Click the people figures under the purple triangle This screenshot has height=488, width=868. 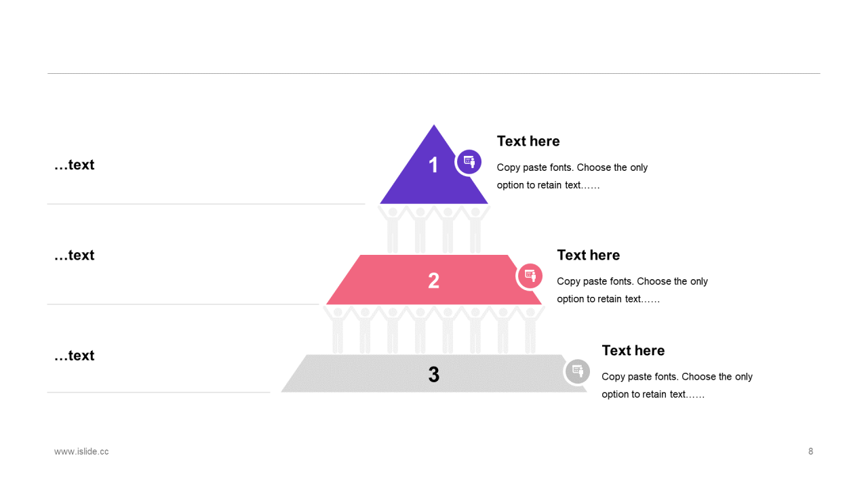coord(434,230)
